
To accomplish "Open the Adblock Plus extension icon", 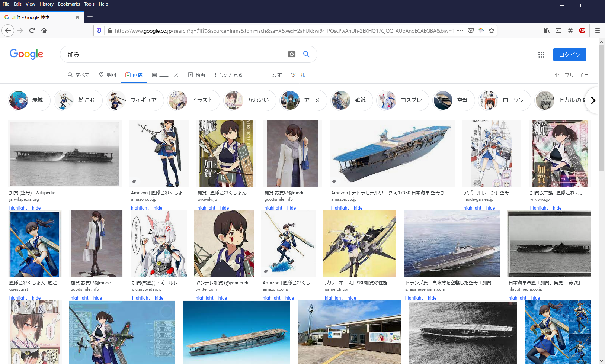I will pyautogui.click(x=582, y=30).
